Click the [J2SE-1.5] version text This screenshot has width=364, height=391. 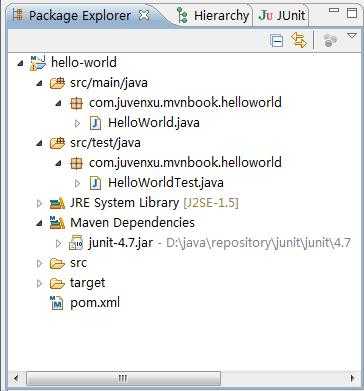(211, 203)
